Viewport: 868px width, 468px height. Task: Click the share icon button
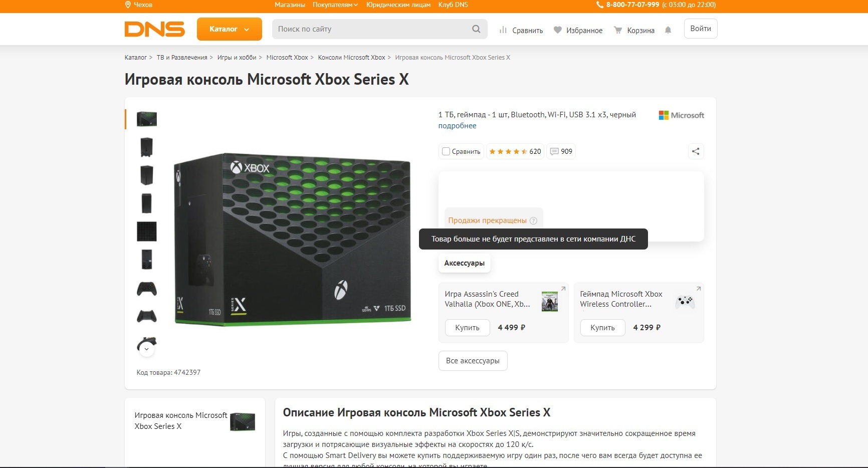click(696, 151)
